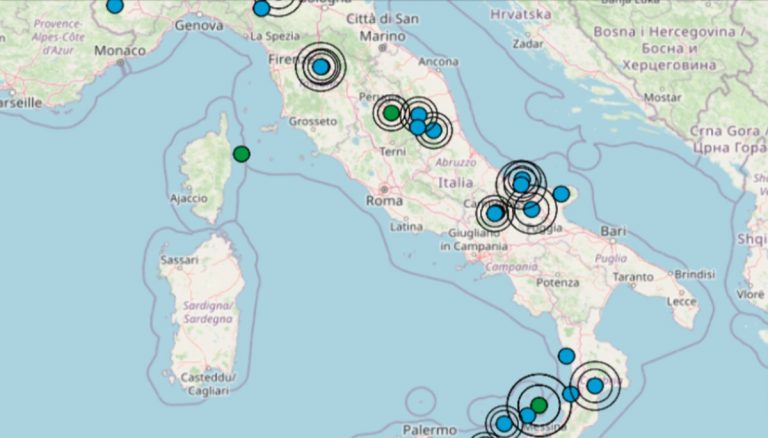This screenshot has width=768, height=438.
Task: Select the lone blue marker in northern Calabria
Action: 566,356
